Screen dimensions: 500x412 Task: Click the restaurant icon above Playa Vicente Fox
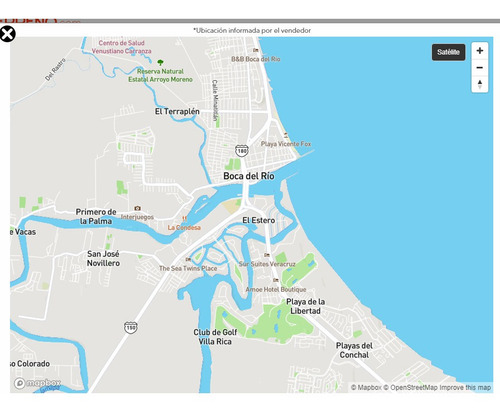tap(286, 135)
